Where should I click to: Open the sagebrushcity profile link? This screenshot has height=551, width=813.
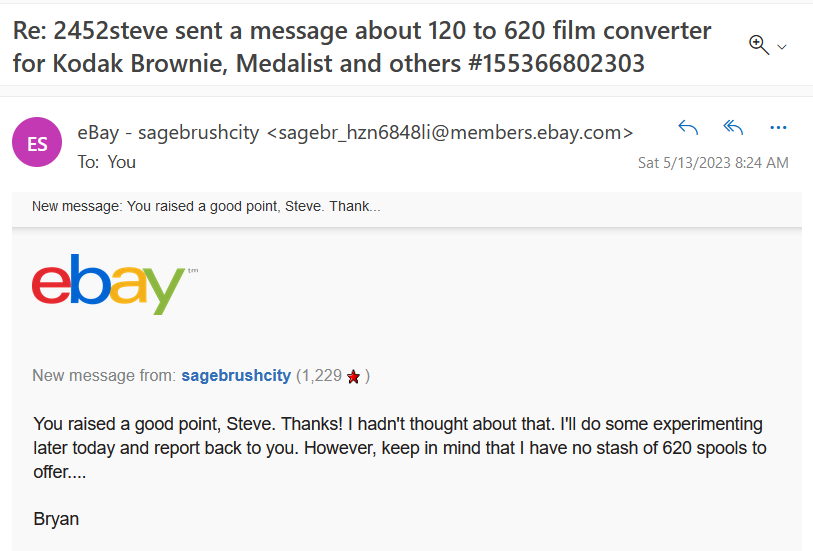click(236, 375)
